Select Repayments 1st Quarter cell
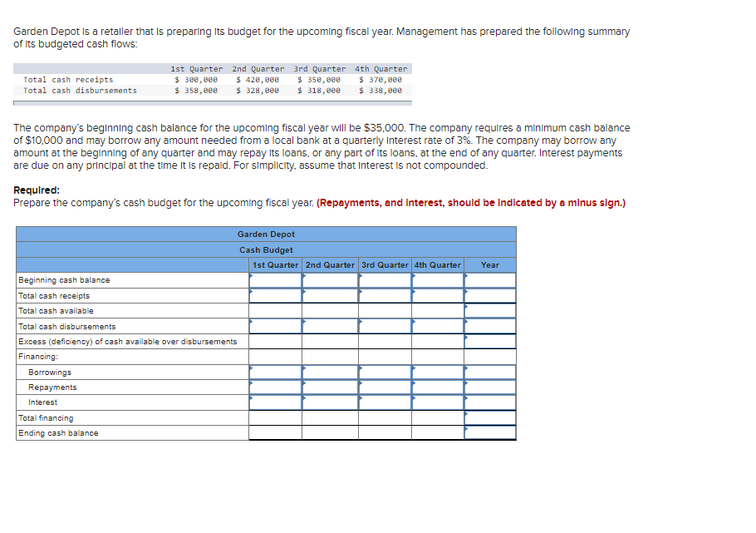This screenshot has height=533, width=756. 275,387
